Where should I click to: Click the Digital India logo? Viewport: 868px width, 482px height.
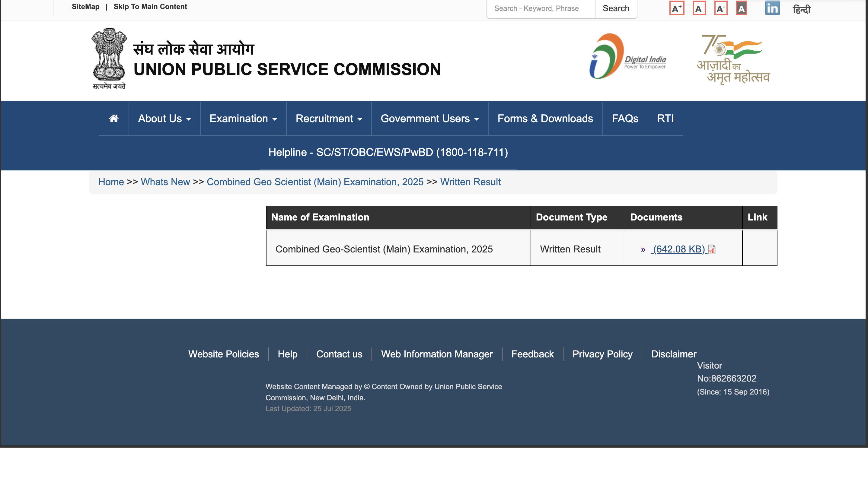627,56
